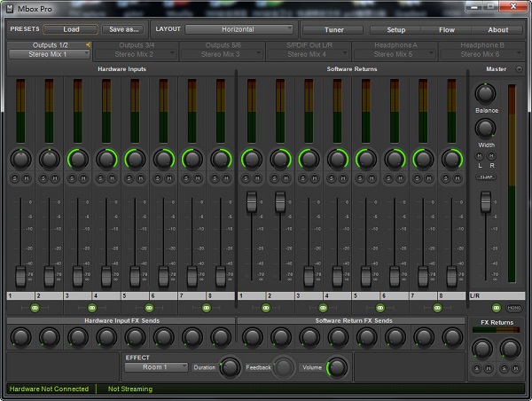Click the hardware inputs 1-2 stereo link icon
532x401 pixels.
click(35, 308)
